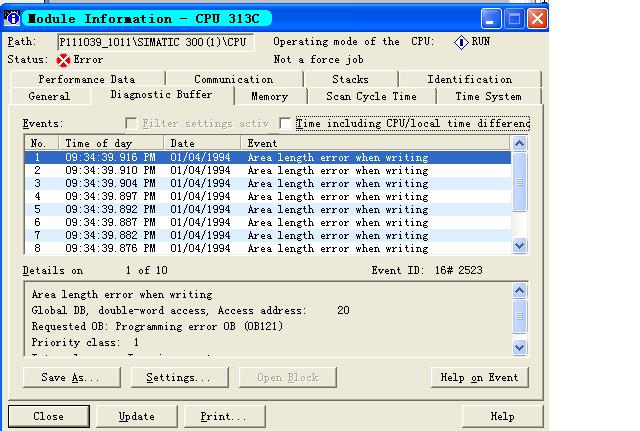The width and height of the screenshot is (640, 431).
Task: Click the 'Not a force job' text
Action: (318, 60)
